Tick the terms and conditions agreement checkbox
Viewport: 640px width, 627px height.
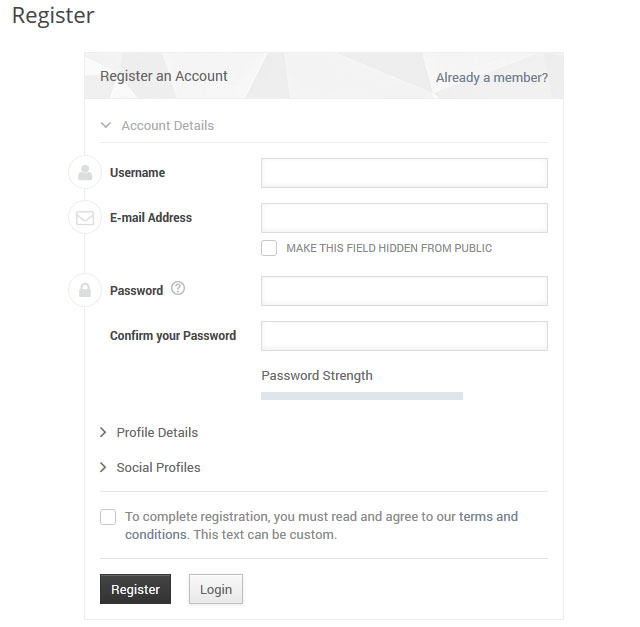(x=108, y=517)
